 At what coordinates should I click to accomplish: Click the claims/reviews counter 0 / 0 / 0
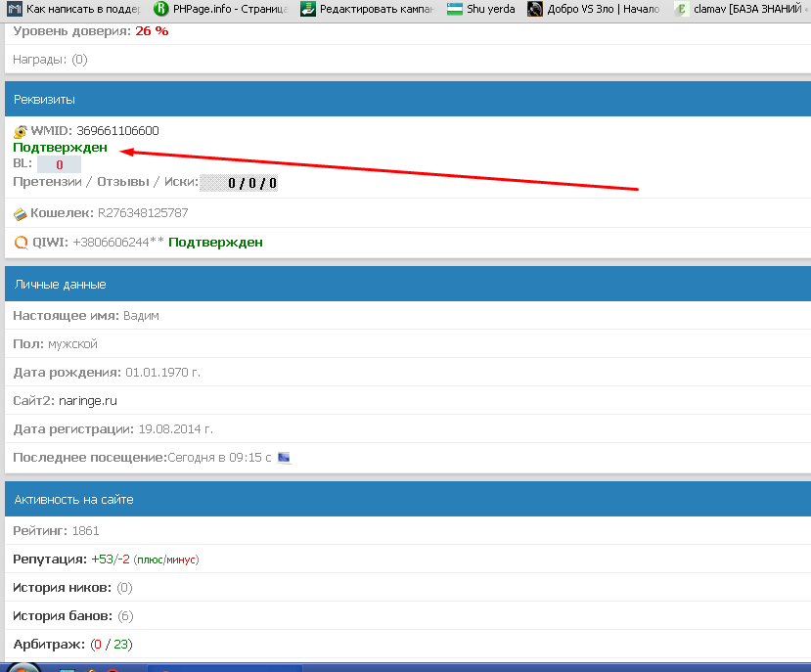pyautogui.click(x=251, y=183)
